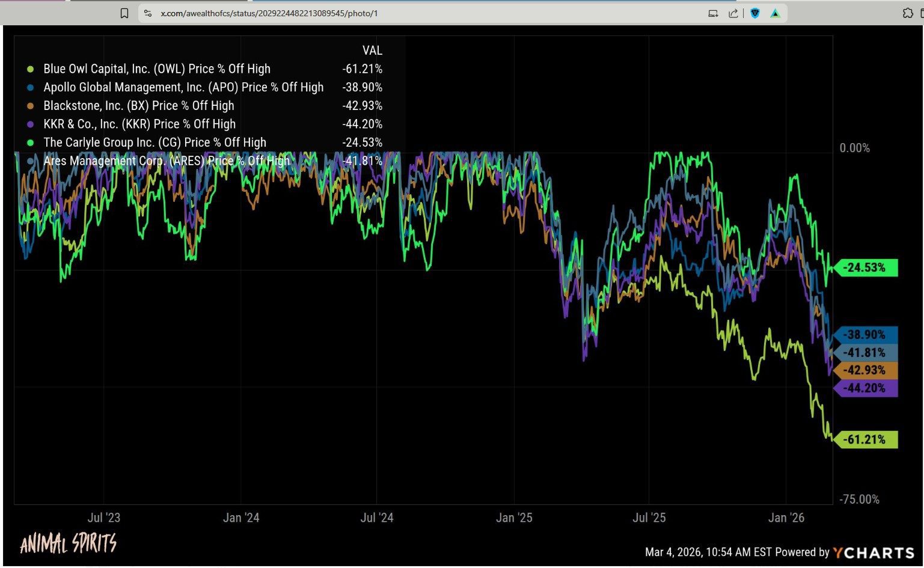924x568 pixels.
Task: Click the "Jan '24" x-axis label
Action: [x=241, y=518]
